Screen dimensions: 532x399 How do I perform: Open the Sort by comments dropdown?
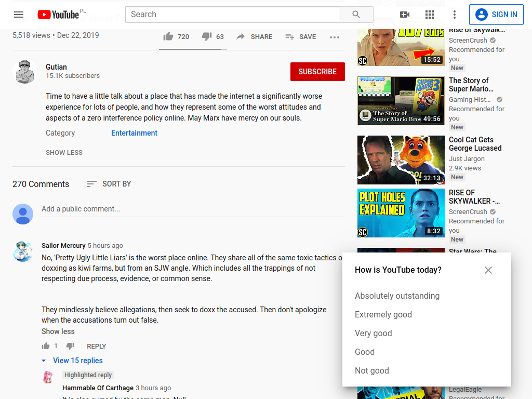click(109, 184)
